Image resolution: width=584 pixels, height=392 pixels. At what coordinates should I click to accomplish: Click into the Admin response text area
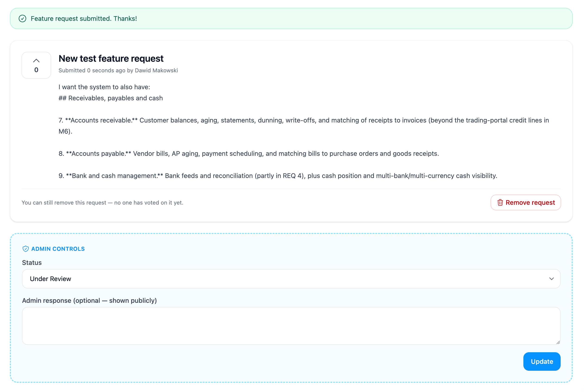291,326
